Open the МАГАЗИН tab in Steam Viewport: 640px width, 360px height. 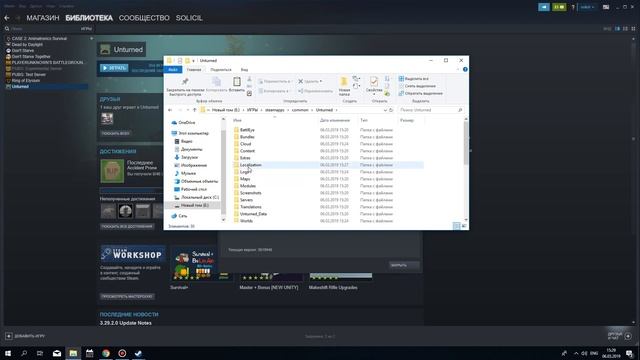pyautogui.click(x=43, y=18)
